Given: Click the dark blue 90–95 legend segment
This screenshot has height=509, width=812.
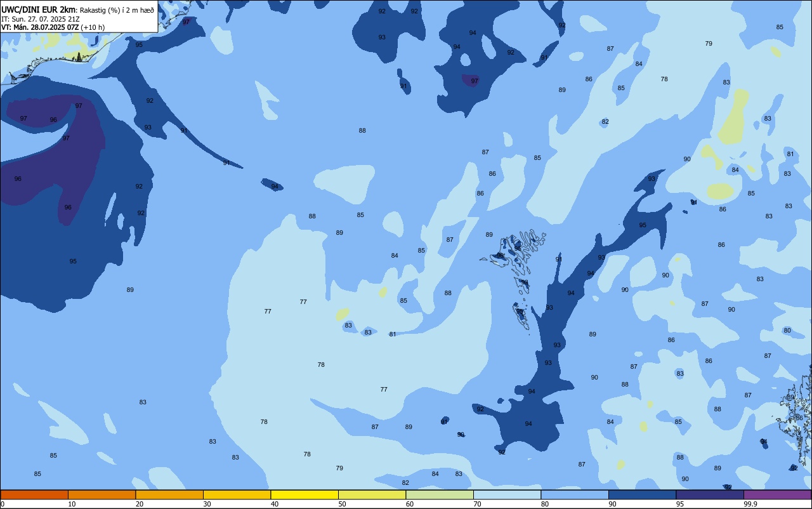Looking at the screenshot, I should (642, 494).
